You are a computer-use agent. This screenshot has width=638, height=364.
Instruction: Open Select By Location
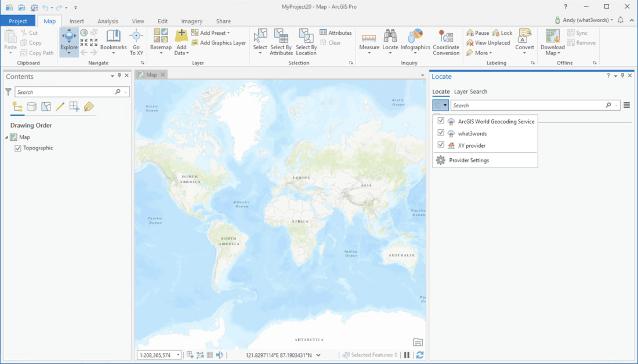point(306,42)
